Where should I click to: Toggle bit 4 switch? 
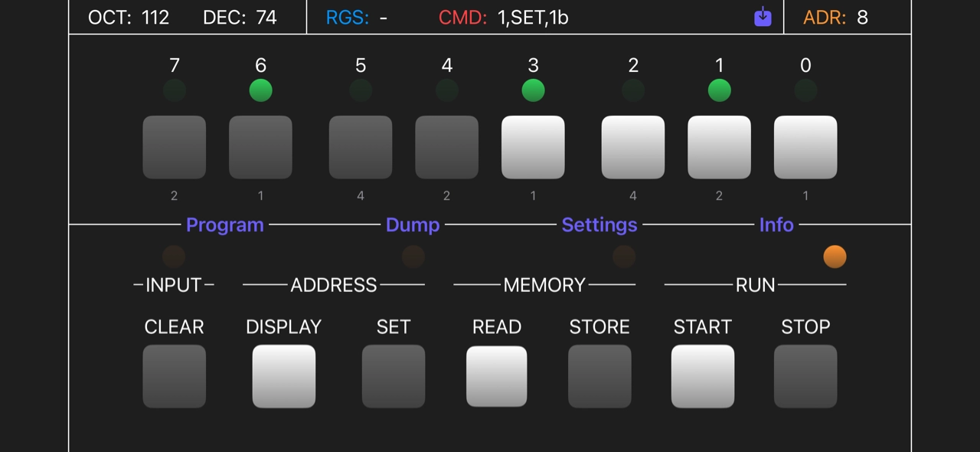447,147
